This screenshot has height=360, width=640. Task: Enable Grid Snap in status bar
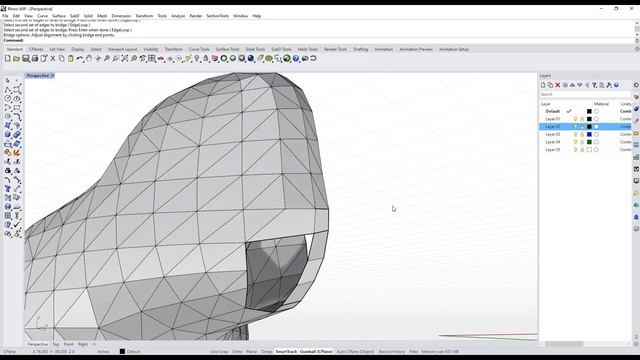click(x=219, y=351)
